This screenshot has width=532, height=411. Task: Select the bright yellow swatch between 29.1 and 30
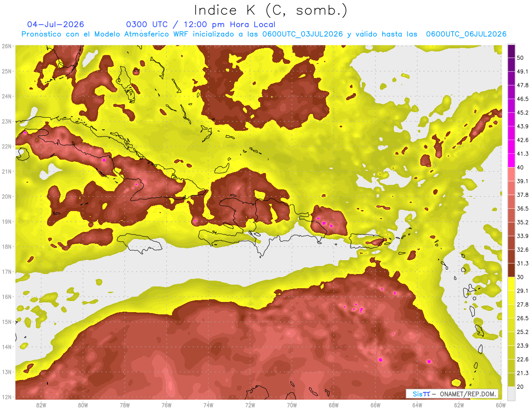[512, 283]
